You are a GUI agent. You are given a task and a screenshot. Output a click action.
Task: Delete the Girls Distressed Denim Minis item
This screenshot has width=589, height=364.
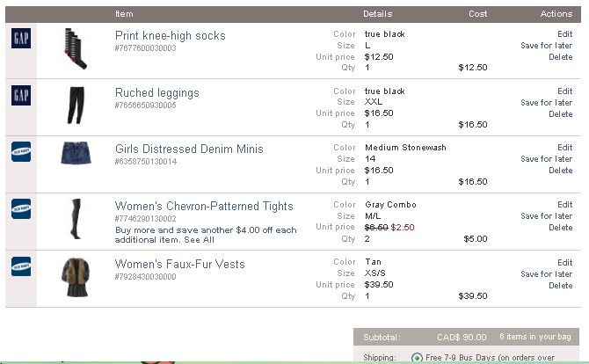coord(560,171)
